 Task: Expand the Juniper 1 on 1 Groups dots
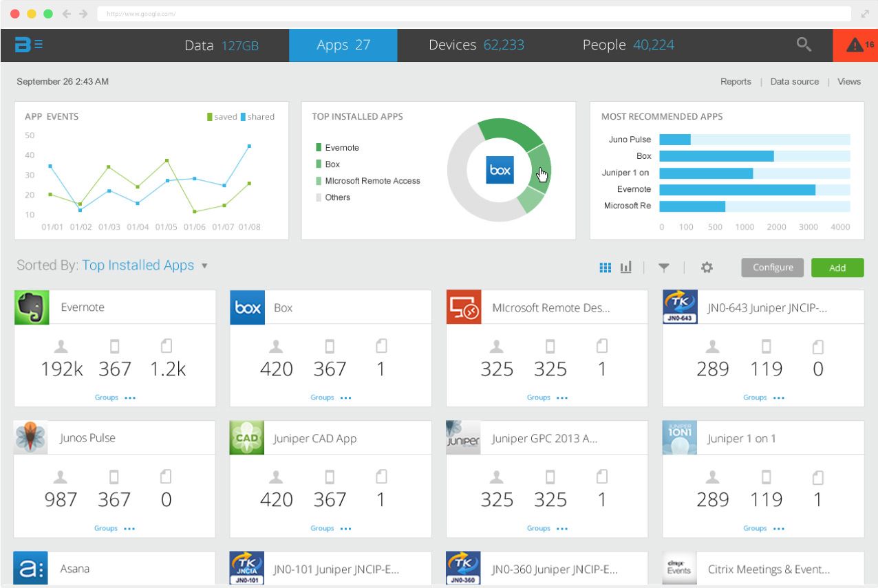(x=779, y=528)
